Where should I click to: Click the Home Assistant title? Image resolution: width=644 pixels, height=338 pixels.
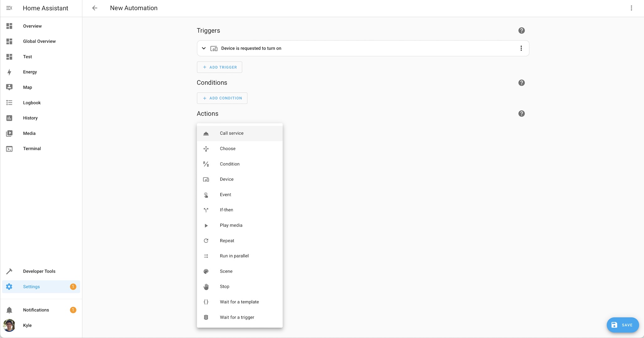(x=45, y=8)
